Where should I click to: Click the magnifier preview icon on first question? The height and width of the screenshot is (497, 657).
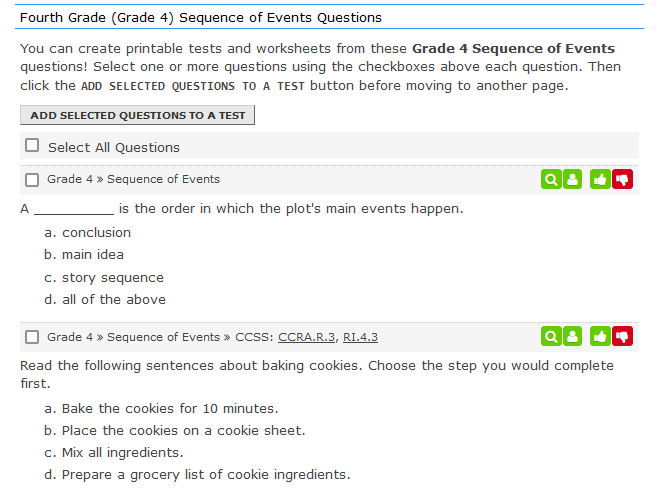(x=551, y=179)
